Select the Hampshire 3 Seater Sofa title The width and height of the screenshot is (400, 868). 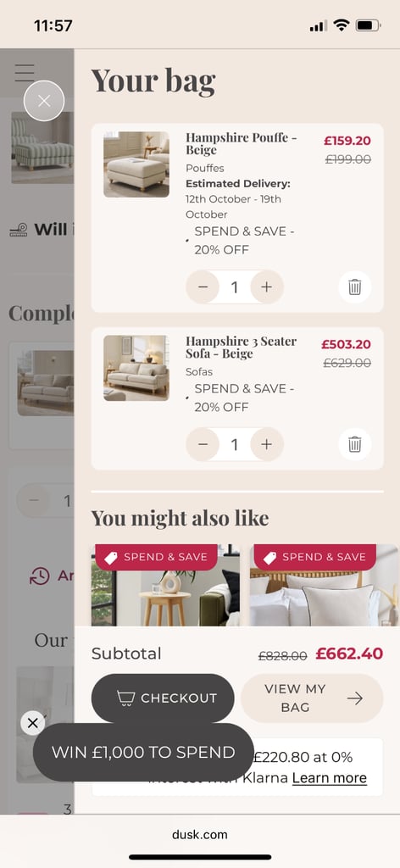(241, 347)
